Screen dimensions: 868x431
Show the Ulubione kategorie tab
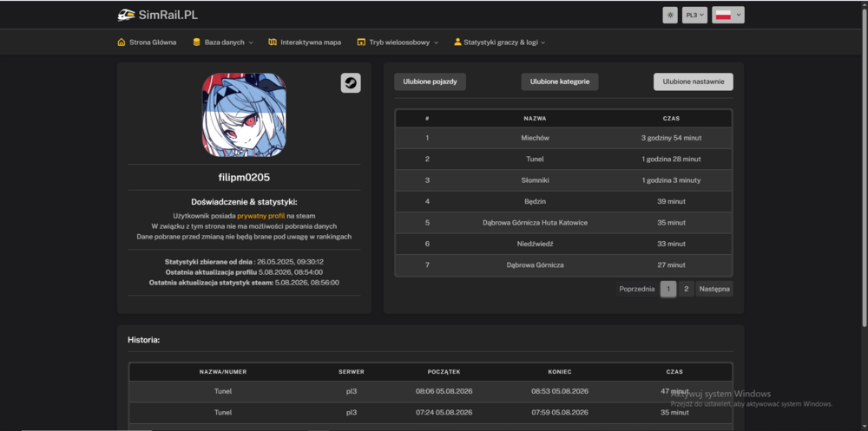coord(560,82)
